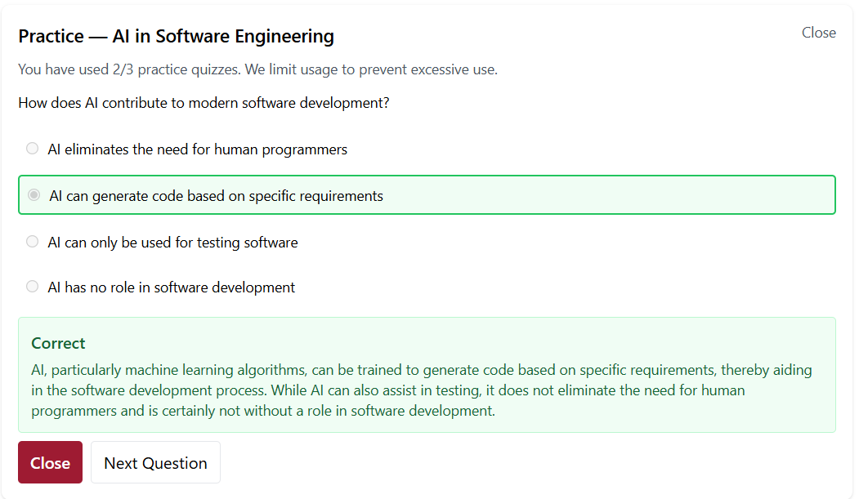Click the quiz title 'Practice — AI in Software Engineering'
868x499 pixels.
176,36
